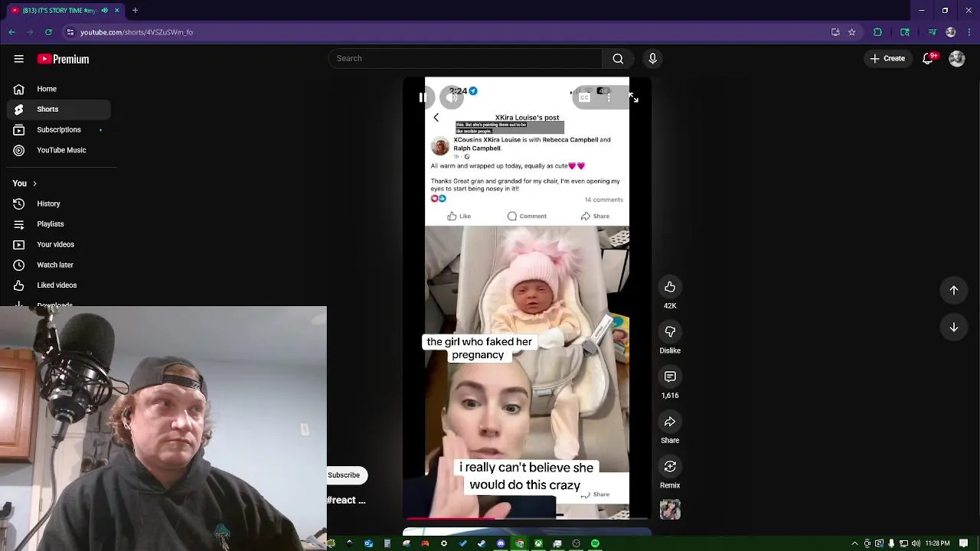Open the YouTube hamburger guide menu

(x=18, y=59)
